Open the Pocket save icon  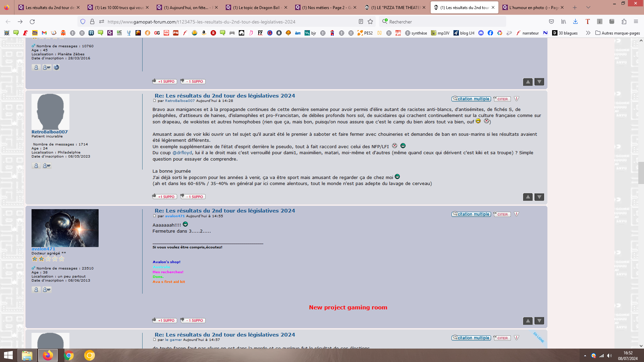[x=551, y=22]
